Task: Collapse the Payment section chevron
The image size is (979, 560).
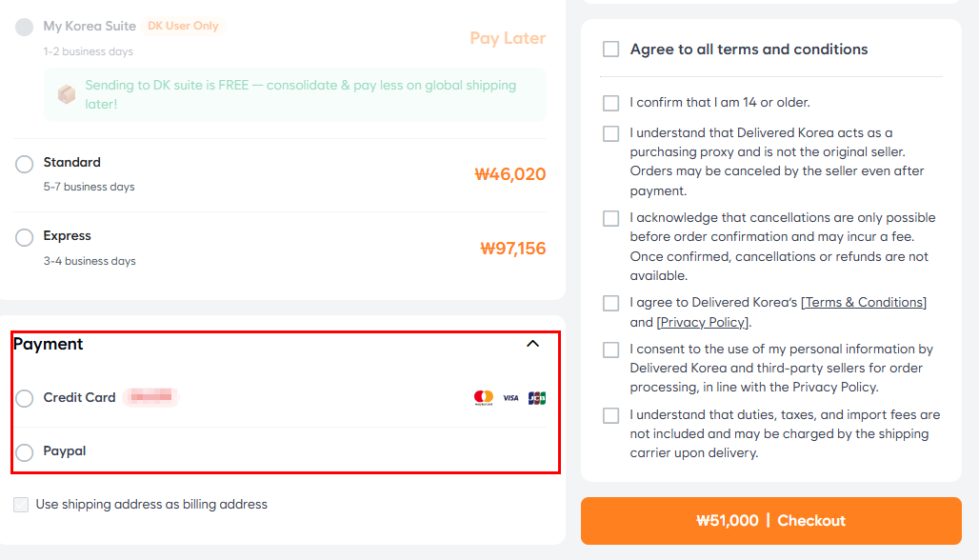Action: pyautogui.click(x=532, y=344)
